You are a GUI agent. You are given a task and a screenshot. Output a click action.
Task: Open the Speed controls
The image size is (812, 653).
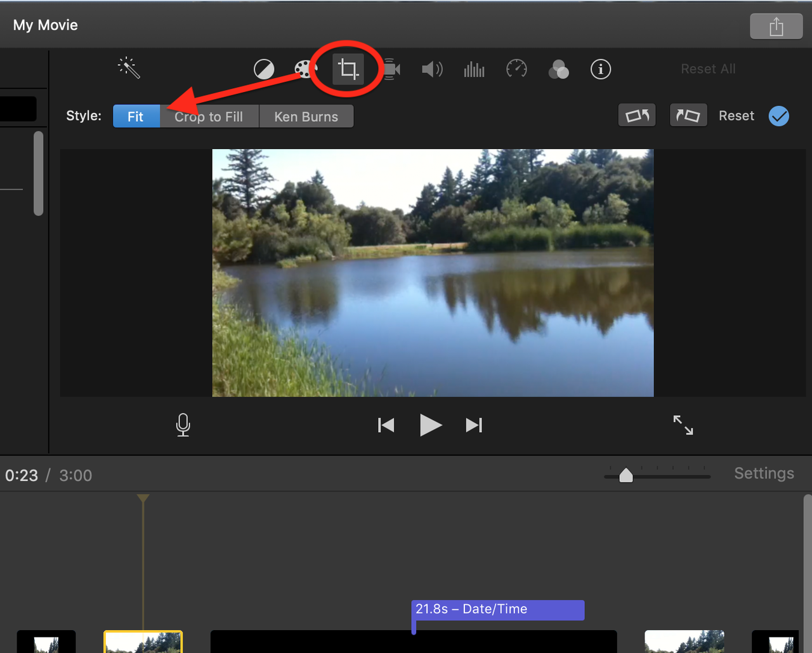pyautogui.click(x=516, y=69)
